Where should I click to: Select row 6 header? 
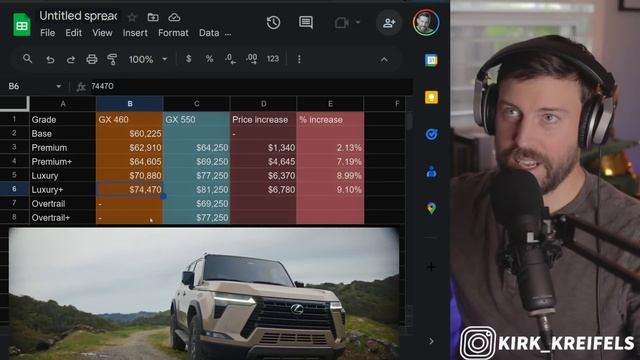pyautogui.click(x=14, y=189)
